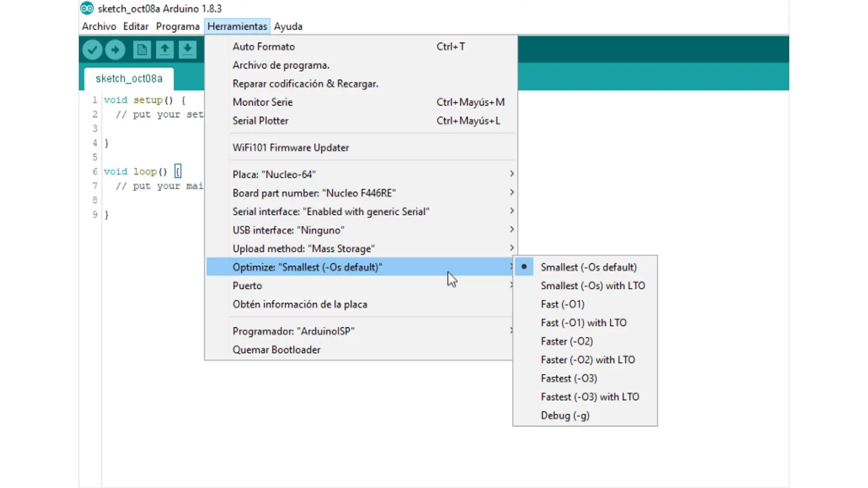This screenshot has height=488, width=868.
Task: Expand Board part number "Nucleo F446RE" submenu
Action: point(361,193)
